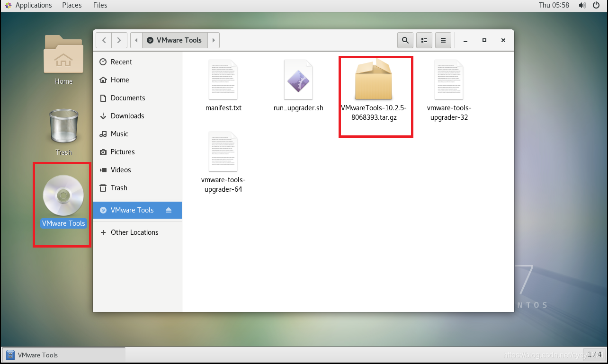Open the Thu 05:58 clock calendar

(554, 5)
